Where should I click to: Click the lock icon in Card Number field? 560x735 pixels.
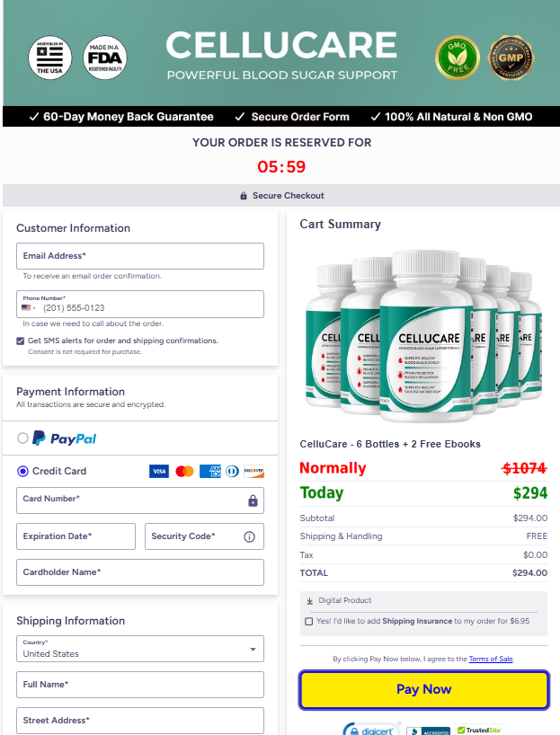pos(253,500)
